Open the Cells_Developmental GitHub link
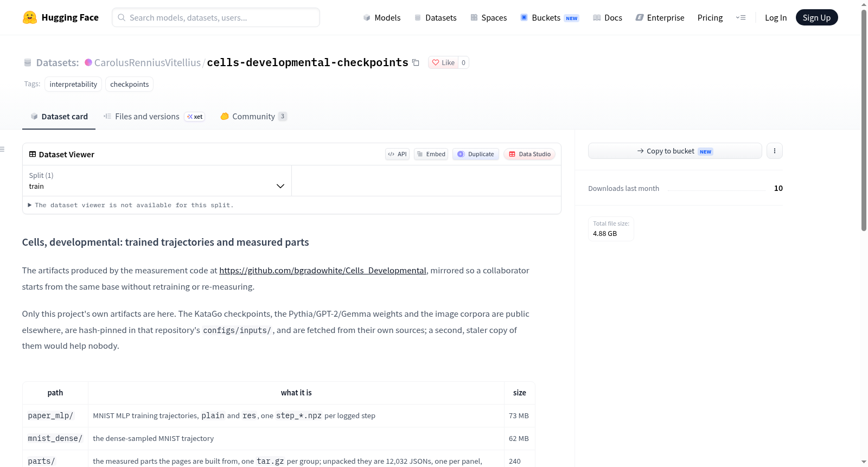 pos(323,270)
